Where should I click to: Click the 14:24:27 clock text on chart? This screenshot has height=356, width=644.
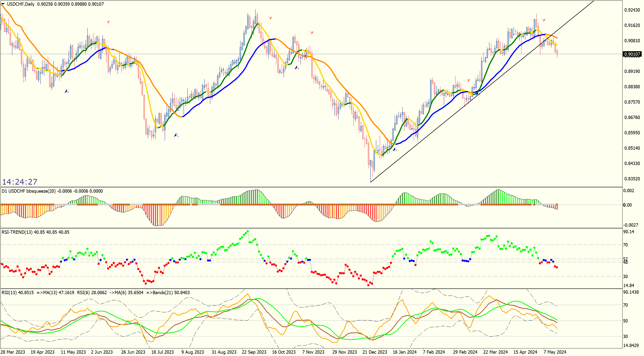pyautogui.click(x=20, y=182)
